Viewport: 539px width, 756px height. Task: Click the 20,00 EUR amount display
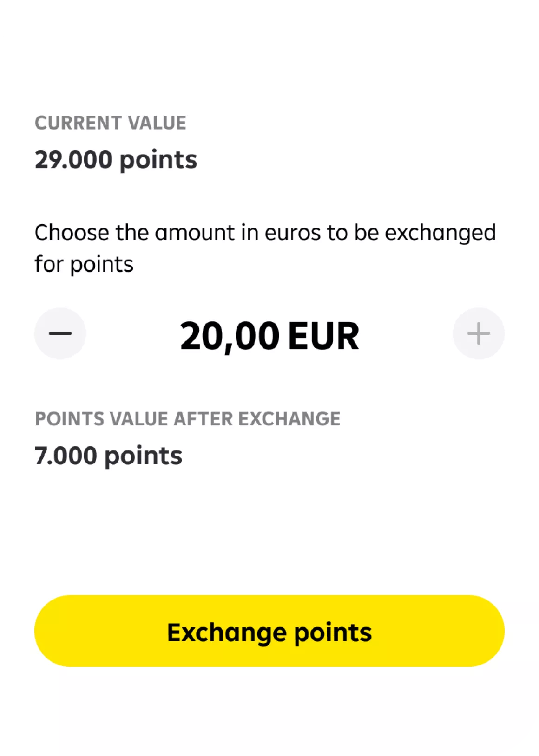269,336
